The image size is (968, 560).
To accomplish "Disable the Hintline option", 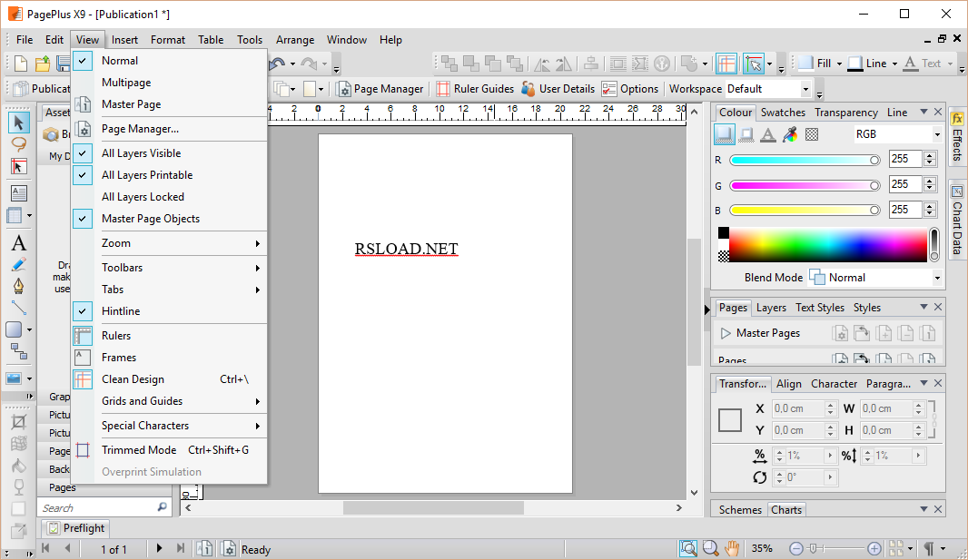I will [x=121, y=311].
